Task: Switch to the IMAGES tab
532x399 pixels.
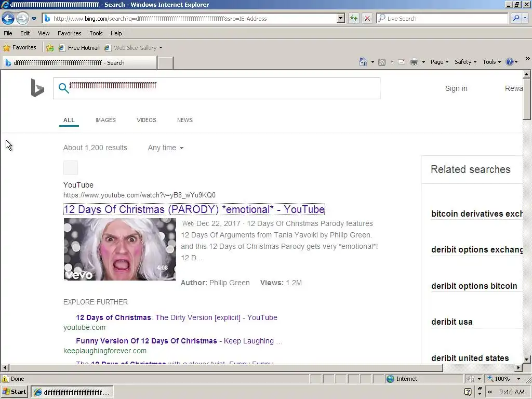Action: pos(105,120)
